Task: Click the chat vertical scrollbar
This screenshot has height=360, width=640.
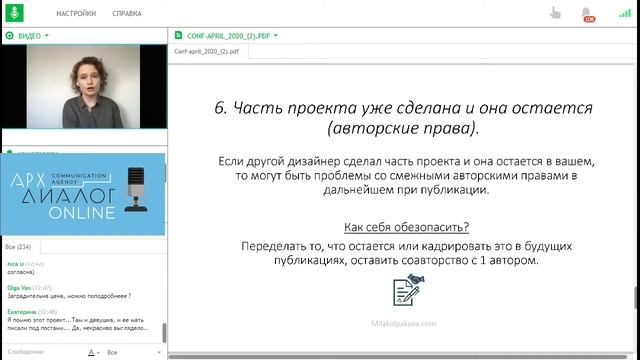Action: (164, 333)
